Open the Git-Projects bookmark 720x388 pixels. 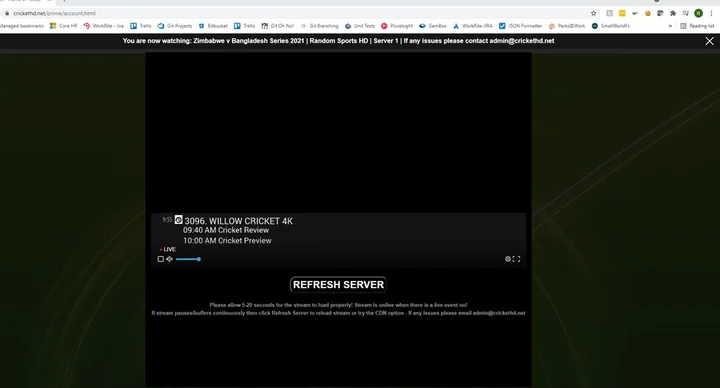pos(175,26)
